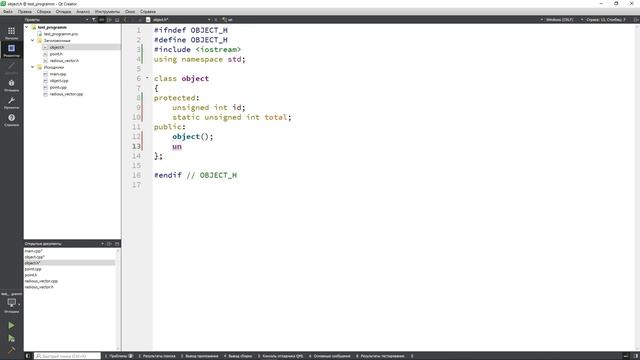Split the editor with top-right icon
This screenshot has width=640, height=360.
pyautogui.click(x=636, y=20)
